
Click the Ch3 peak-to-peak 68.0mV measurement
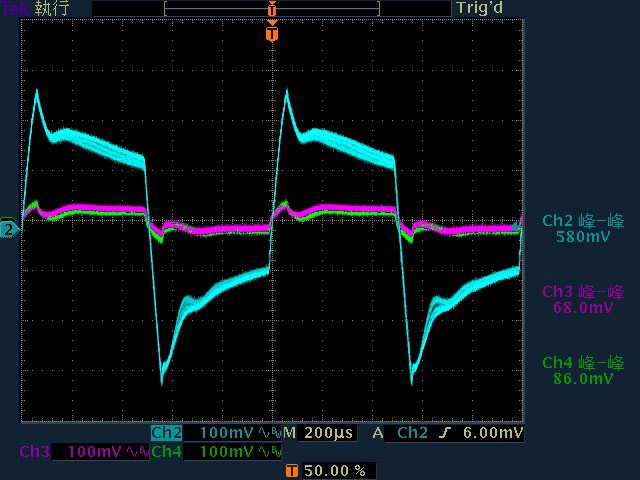coord(583,300)
